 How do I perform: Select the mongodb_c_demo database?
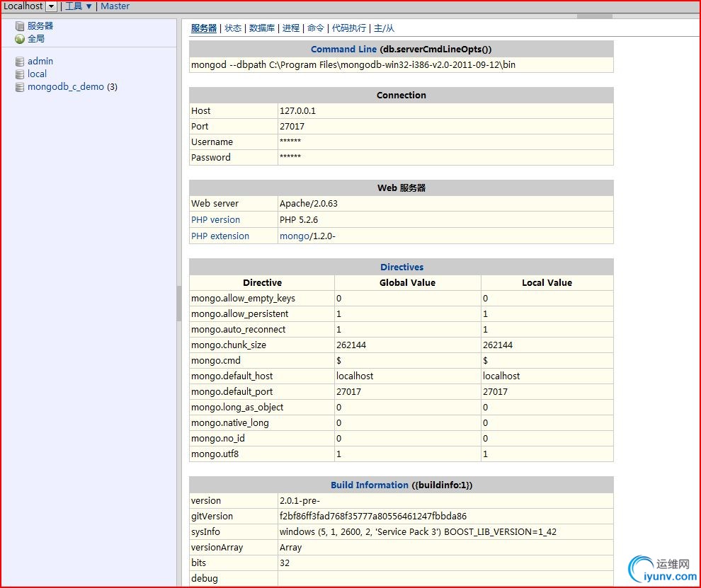tap(66, 87)
